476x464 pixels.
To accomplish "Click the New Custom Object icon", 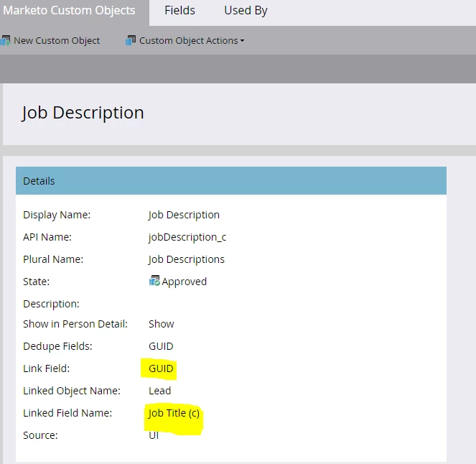I will click(5, 41).
